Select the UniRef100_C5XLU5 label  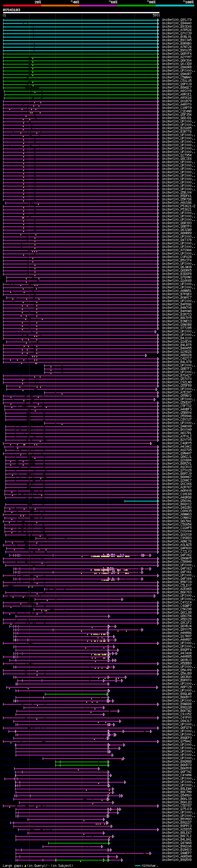pyautogui.click(x=177, y=81)
